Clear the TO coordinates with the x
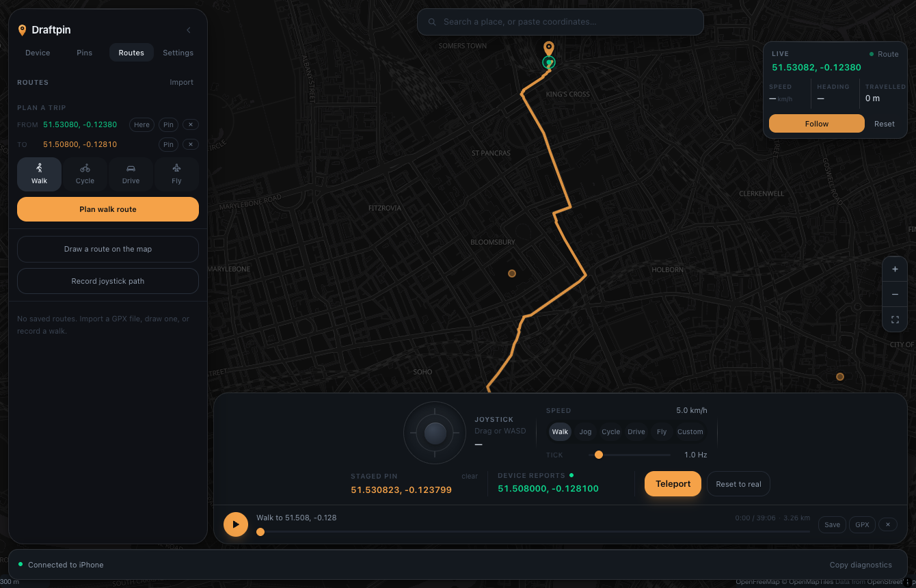 point(191,144)
